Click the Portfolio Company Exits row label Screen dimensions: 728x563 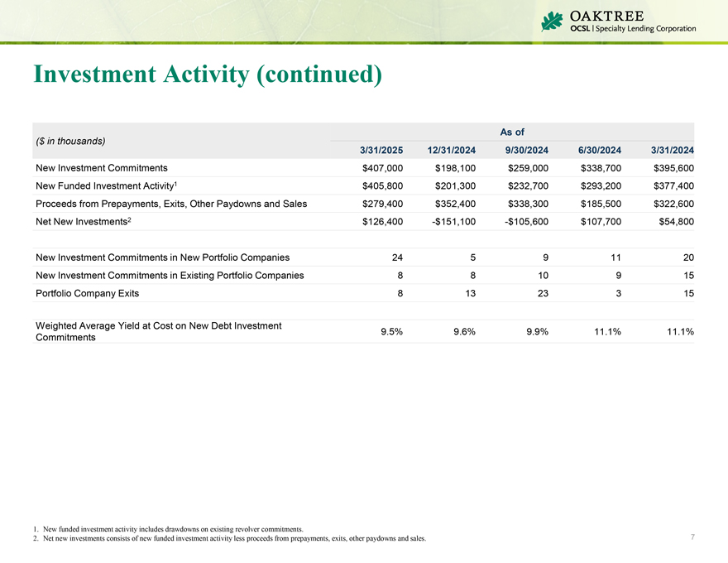coord(88,293)
